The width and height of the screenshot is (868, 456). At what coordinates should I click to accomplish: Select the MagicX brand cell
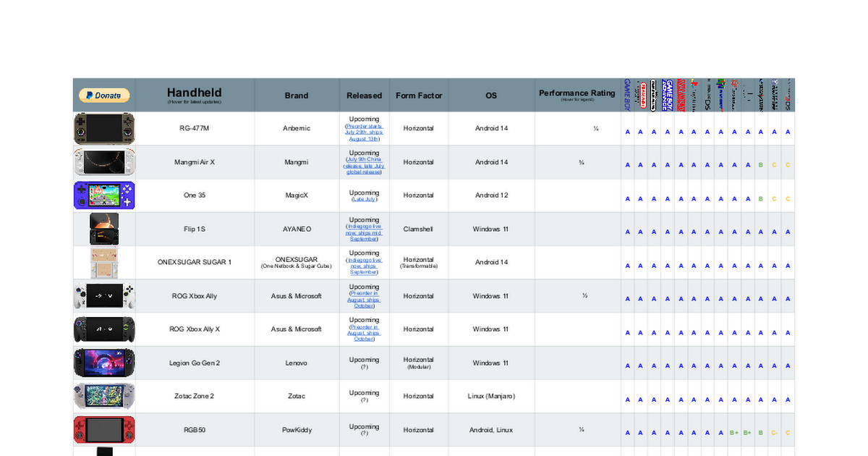pos(297,195)
